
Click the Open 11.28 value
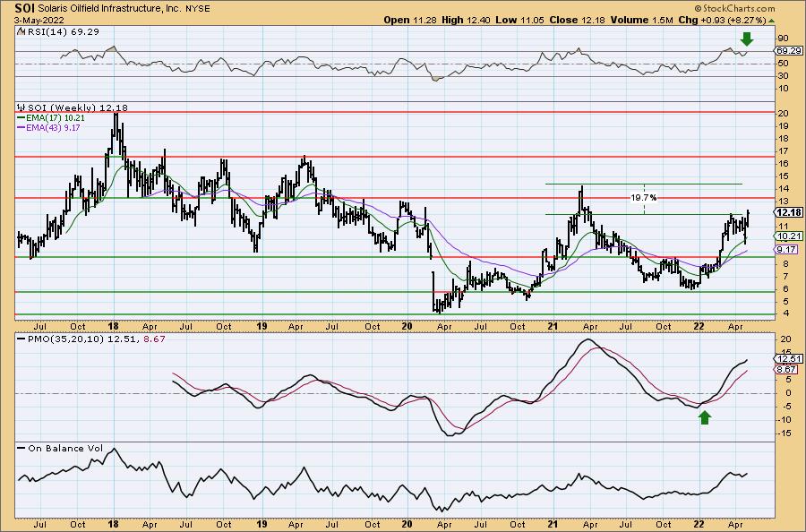tap(411, 20)
